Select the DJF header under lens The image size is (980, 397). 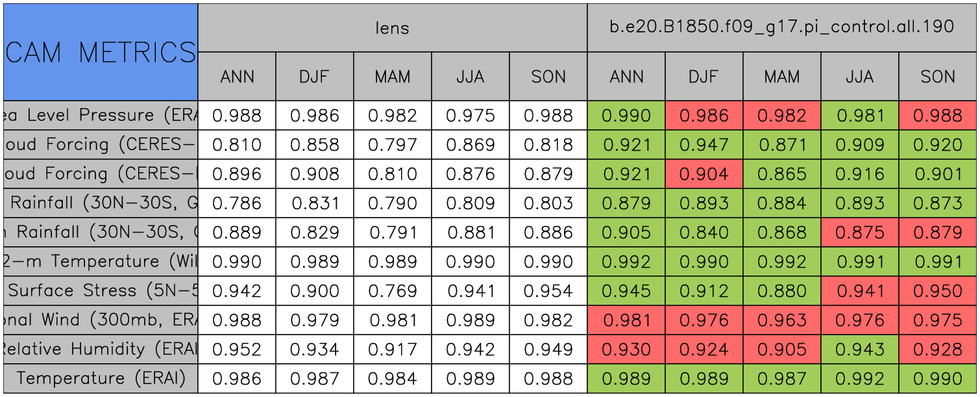point(315,77)
